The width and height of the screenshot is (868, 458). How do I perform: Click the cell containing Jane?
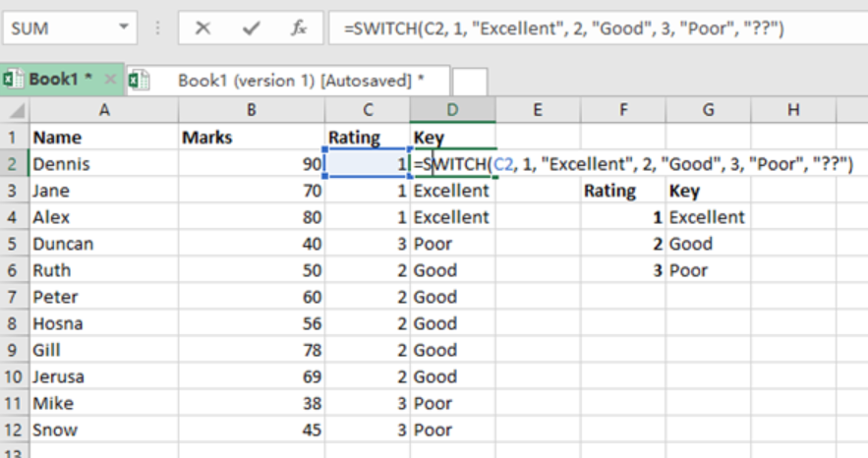tap(104, 191)
